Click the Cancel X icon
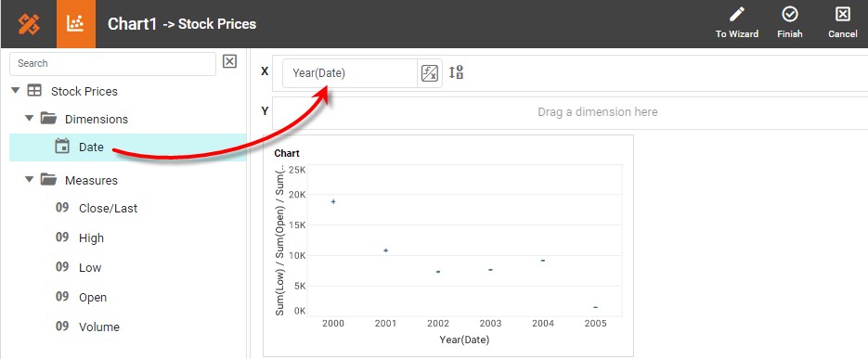Screen dimensions: 868x359 843,15
